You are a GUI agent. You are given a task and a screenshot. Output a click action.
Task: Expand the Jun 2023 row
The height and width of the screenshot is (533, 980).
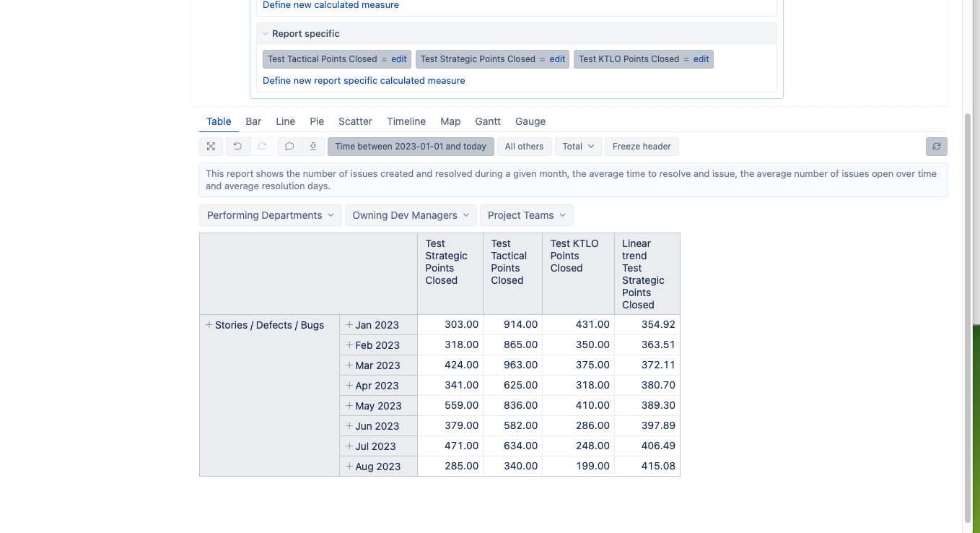point(349,426)
